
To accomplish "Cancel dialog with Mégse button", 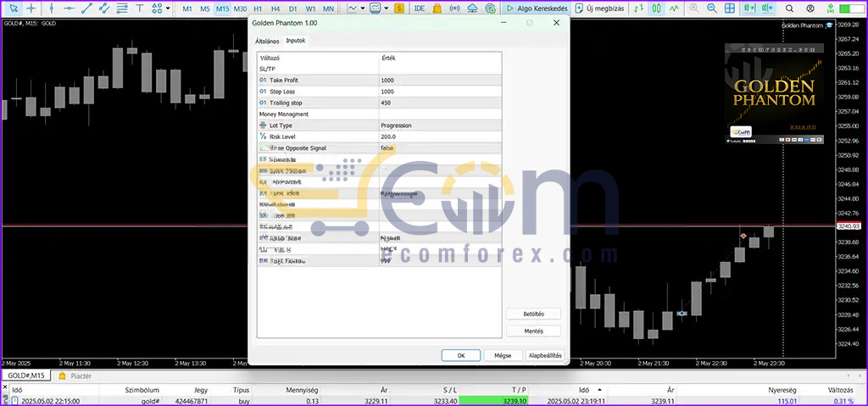I will (x=503, y=356).
